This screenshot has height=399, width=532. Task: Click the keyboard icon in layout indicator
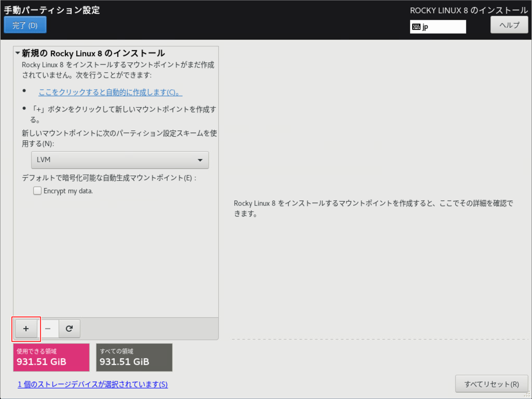416,27
